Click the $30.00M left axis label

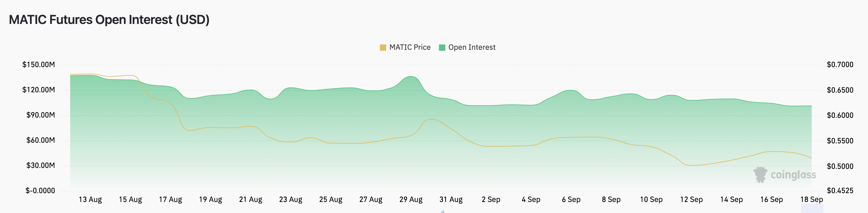pyautogui.click(x=40, y=165)
